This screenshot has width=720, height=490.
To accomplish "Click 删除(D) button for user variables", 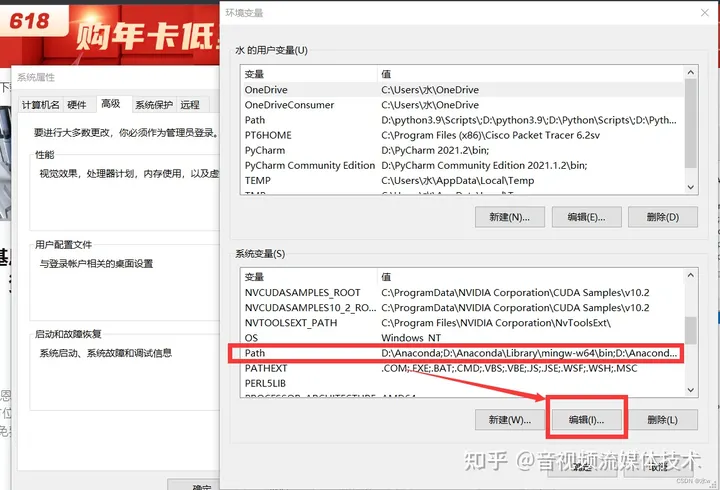I will click(x=663, y=217).
